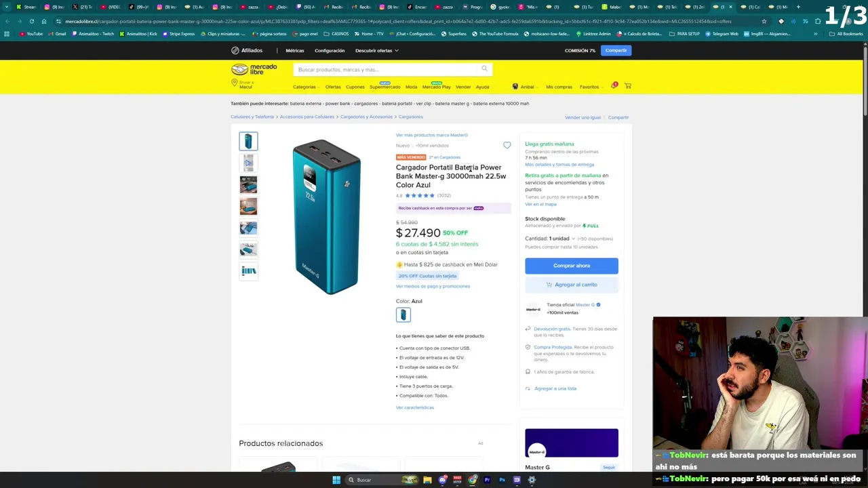The image size is (868, 488).
Task: Click the blue Compartir button
Action: [x=616, y=50]
